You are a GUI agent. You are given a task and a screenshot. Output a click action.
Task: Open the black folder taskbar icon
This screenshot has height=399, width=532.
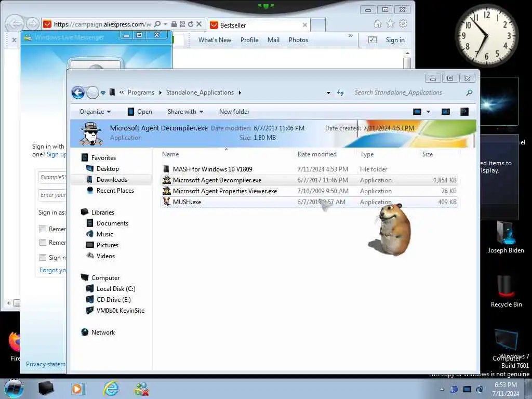[x=46, y=389]
